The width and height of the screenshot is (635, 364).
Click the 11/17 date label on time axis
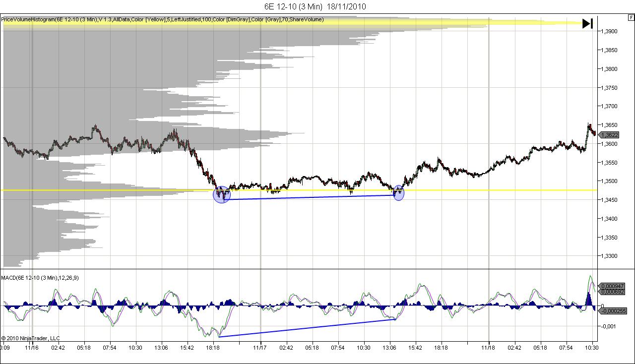[x=260, y=348]
